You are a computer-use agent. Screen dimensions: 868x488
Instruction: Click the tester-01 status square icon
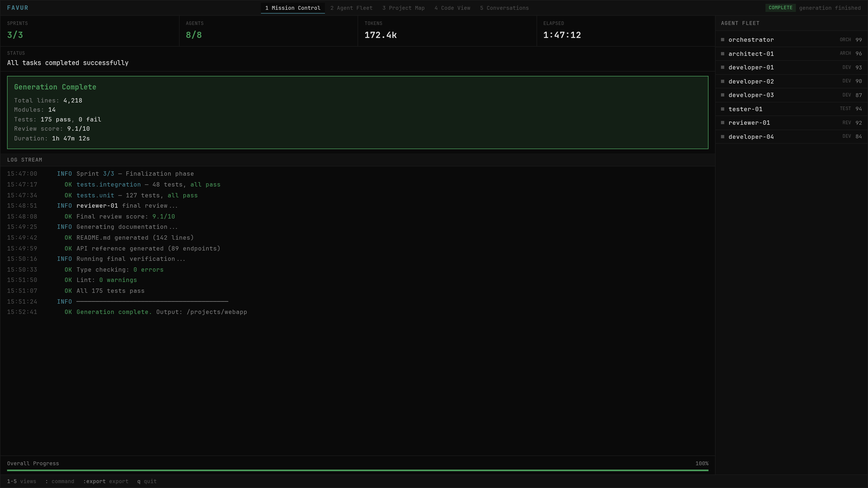click(x=722, y=109)
